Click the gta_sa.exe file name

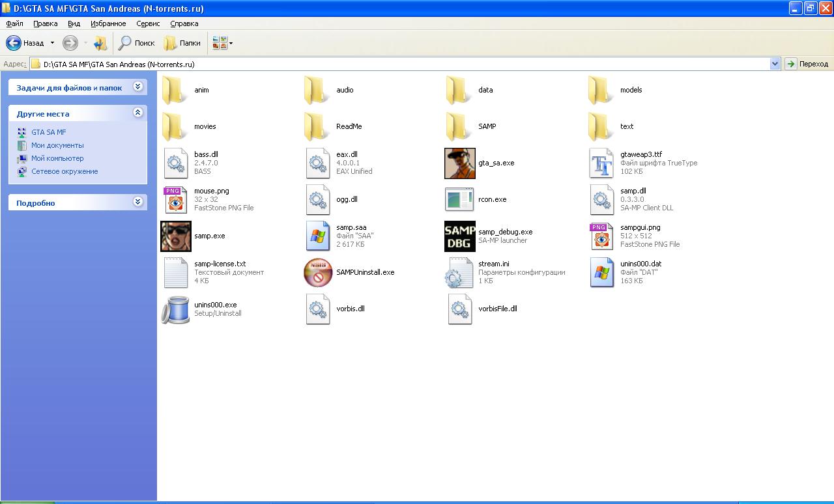tap(496, 163)
